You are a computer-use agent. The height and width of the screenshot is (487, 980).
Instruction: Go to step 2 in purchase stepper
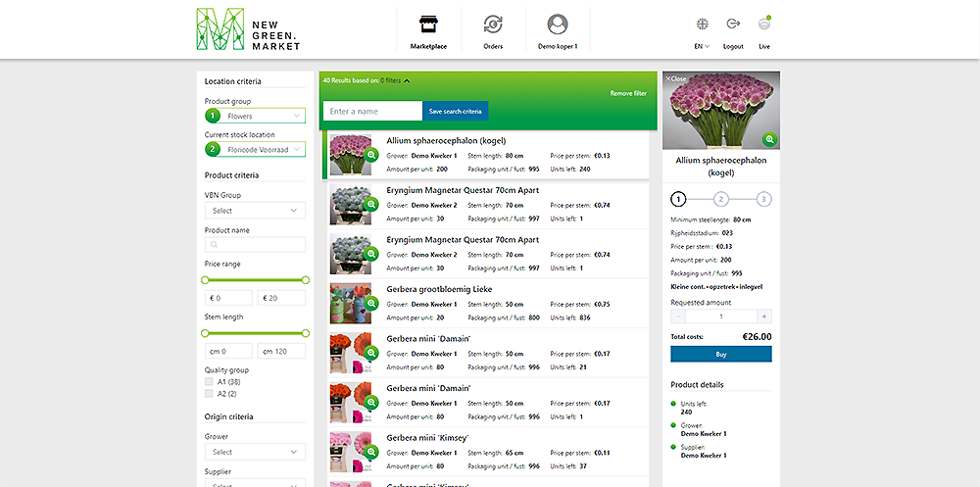tap(720, 200)
